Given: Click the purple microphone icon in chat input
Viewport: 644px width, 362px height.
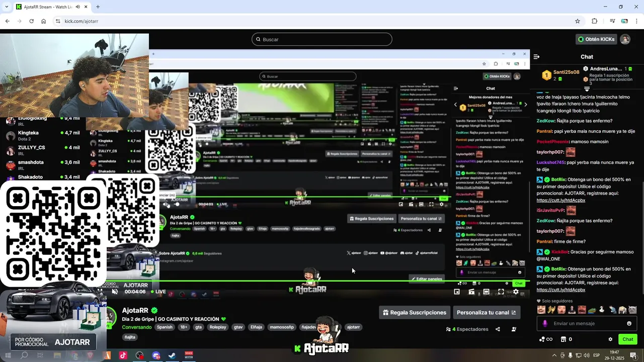Looking at the screenshot, I should click(545, 323).
